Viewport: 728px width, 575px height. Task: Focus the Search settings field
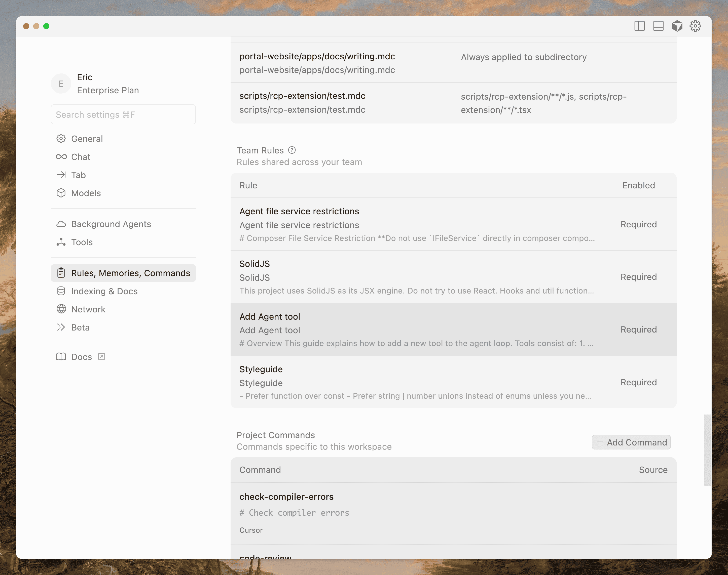point(123,114)
